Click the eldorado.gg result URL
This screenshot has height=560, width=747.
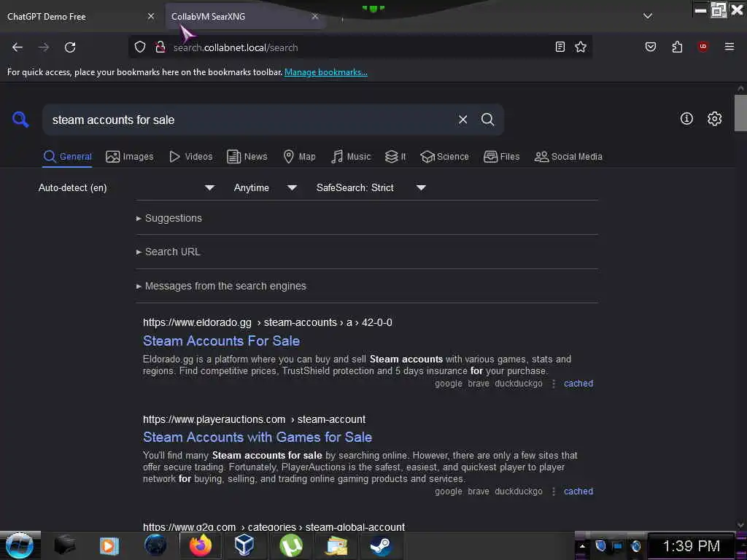coord(267,322)
